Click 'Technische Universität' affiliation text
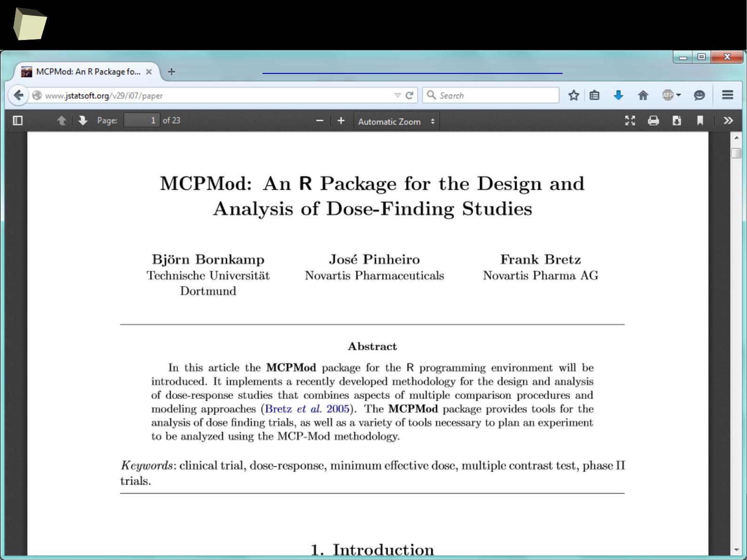Screen dimensions: 747x560 (x=208, y=275)
